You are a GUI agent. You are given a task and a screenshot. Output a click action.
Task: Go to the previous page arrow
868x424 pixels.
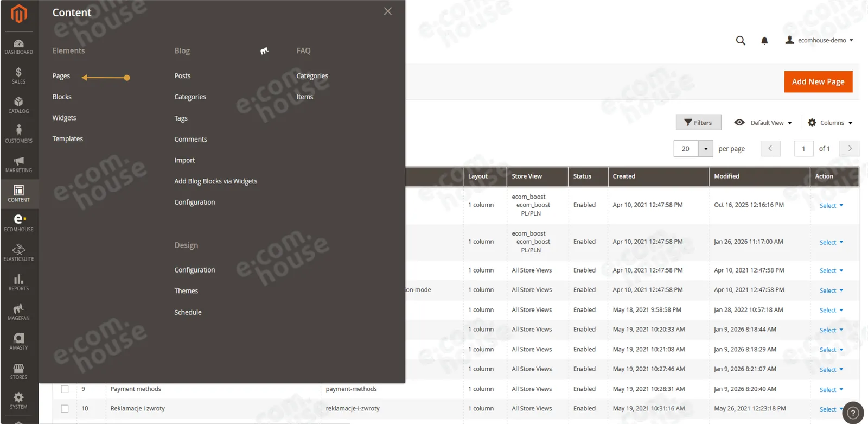click(x=770, y=148)
